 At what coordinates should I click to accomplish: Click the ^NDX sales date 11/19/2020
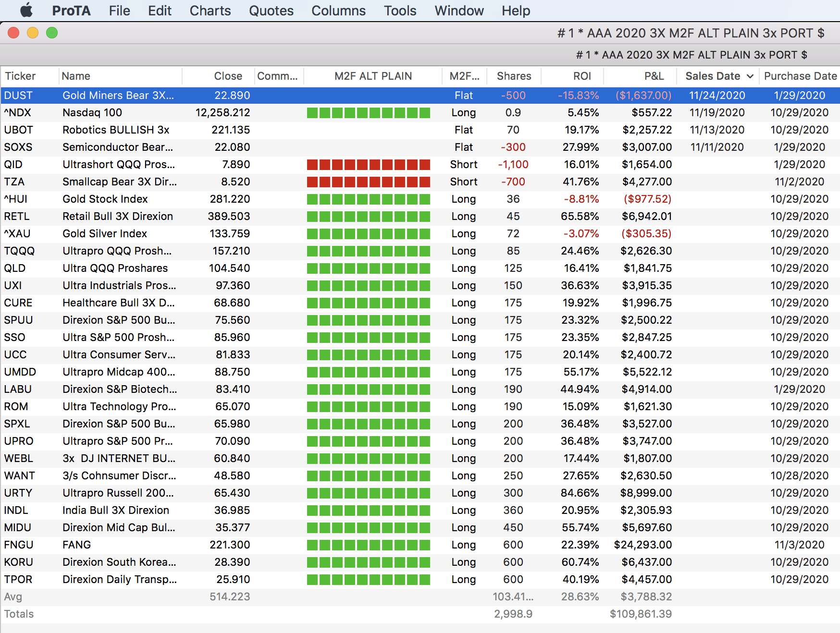coord(717,112)
